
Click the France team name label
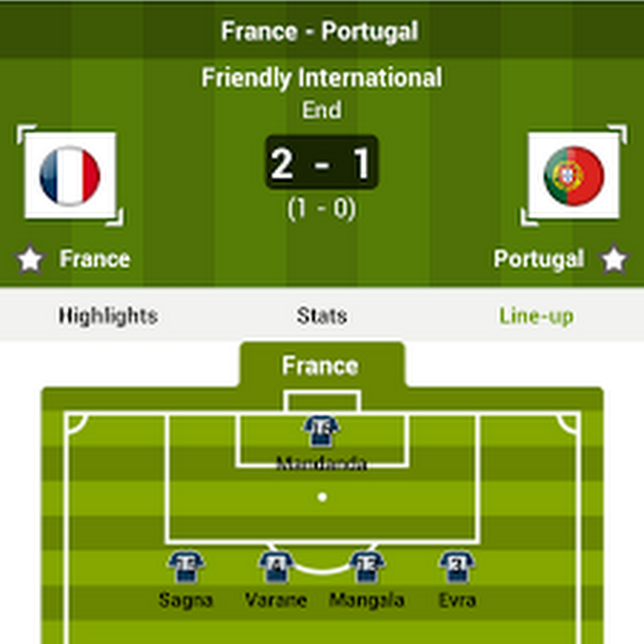click(x=94, y=259)
